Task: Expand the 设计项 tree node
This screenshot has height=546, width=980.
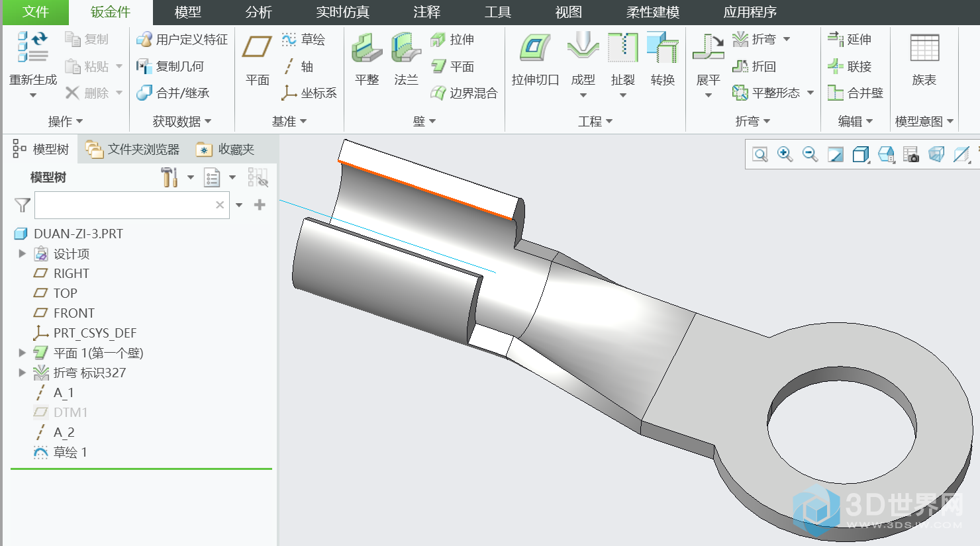Action: [x=22, y=253]
